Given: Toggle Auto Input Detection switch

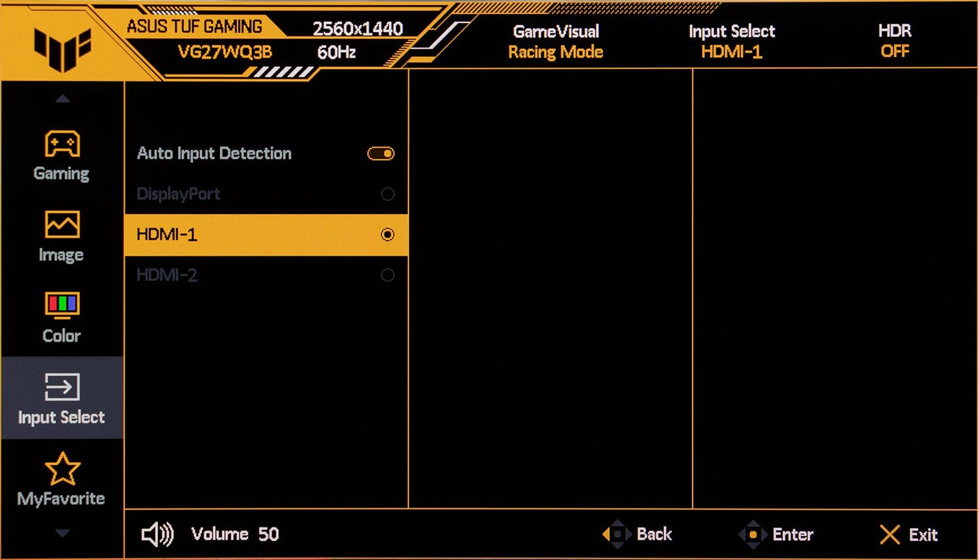Looking at the screenshot, I should point(381,154).
